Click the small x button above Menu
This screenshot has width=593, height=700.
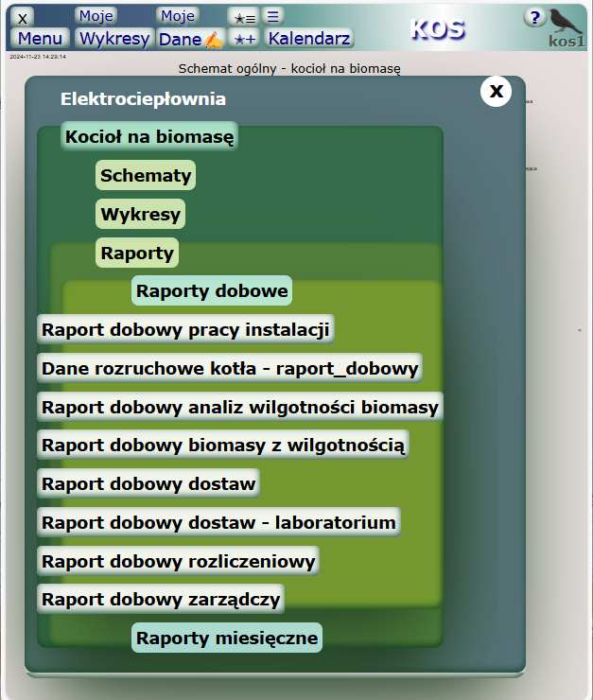(24, 17)
